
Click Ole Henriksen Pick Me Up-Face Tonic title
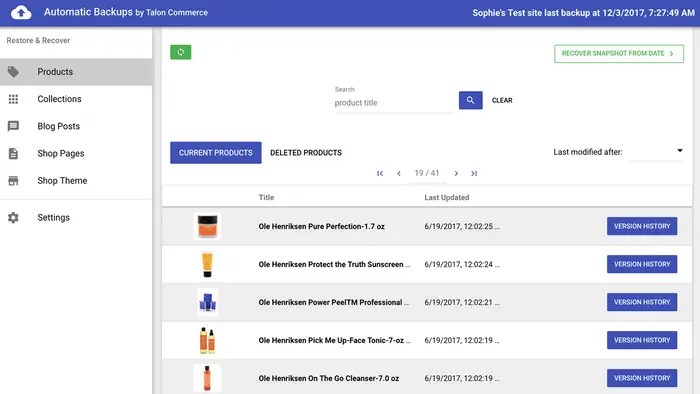point(334,340)
